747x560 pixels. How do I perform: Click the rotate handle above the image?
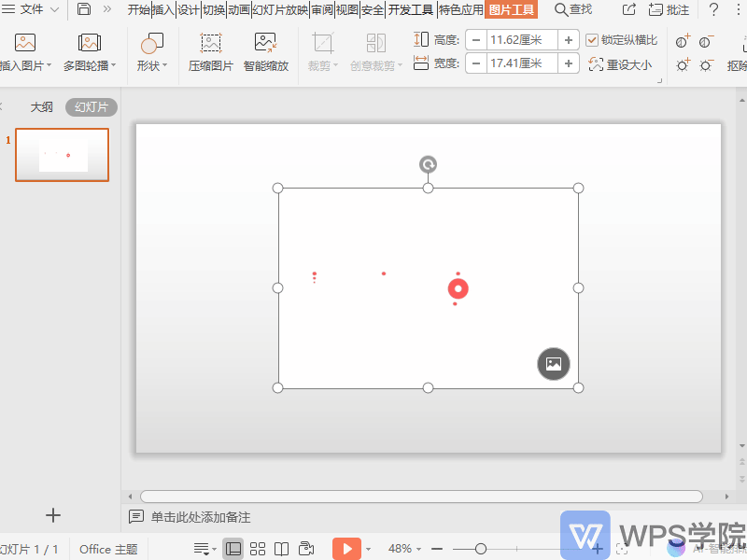(428, 165)
